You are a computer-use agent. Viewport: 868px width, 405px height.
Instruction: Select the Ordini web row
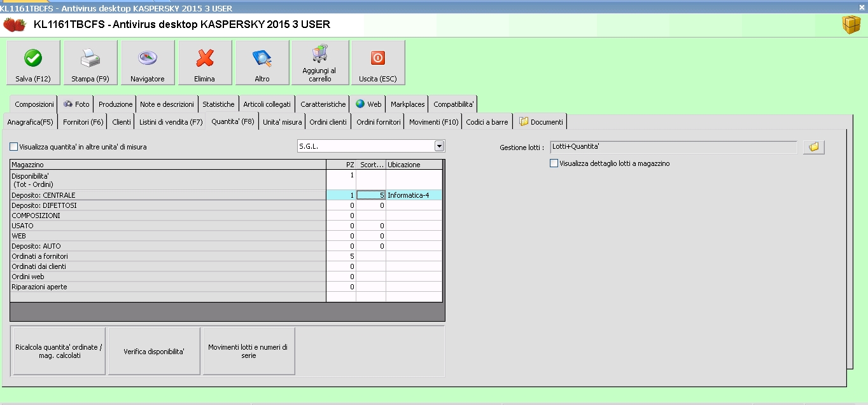coord(226,277)
